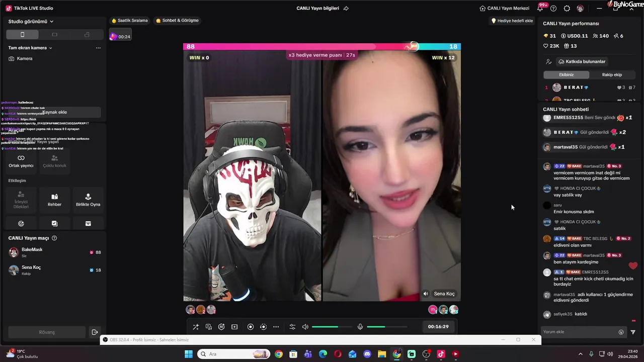This screenshot has width=644, height=362.
Task: Open Windows Start button
Action: pyautogui.click(x=189, y=354)
